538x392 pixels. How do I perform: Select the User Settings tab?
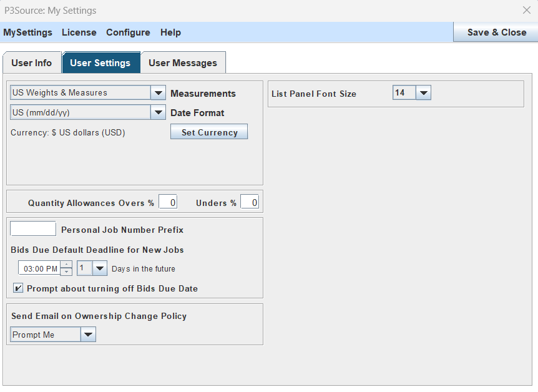point(101,62)
